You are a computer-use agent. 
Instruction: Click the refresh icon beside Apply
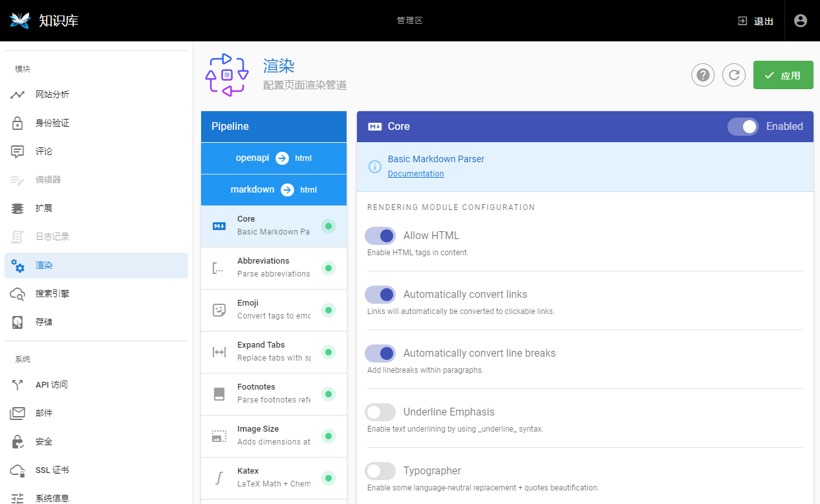(x=734, y=75)
